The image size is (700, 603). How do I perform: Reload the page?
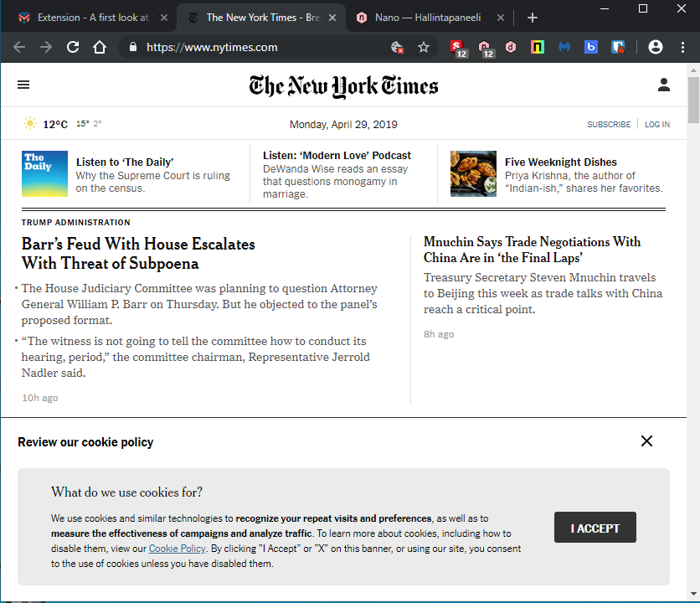coord(73,48)
